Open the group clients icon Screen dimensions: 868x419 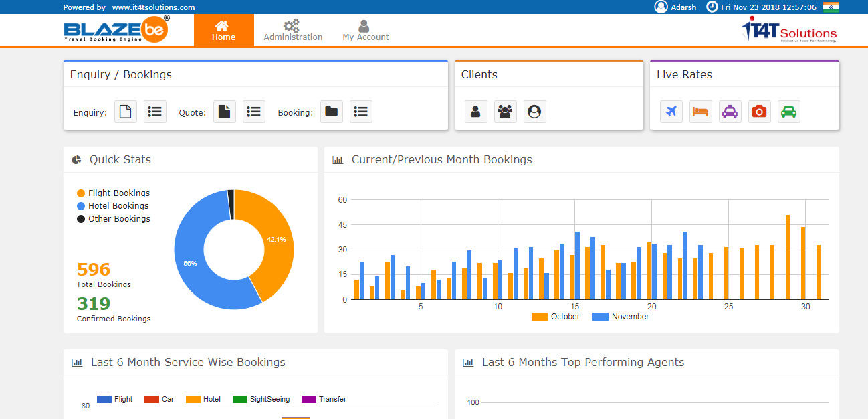[x=505, y=112]
